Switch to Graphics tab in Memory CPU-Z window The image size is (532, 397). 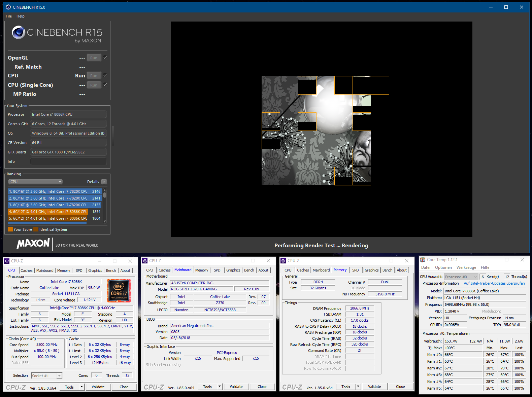point(371,270)
